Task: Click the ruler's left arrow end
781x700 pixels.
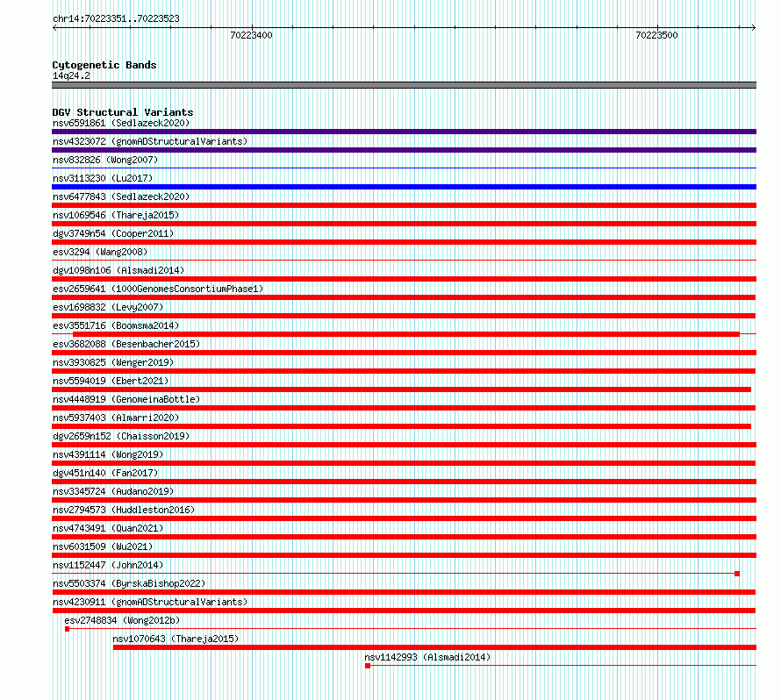Action: click(54, 28)
